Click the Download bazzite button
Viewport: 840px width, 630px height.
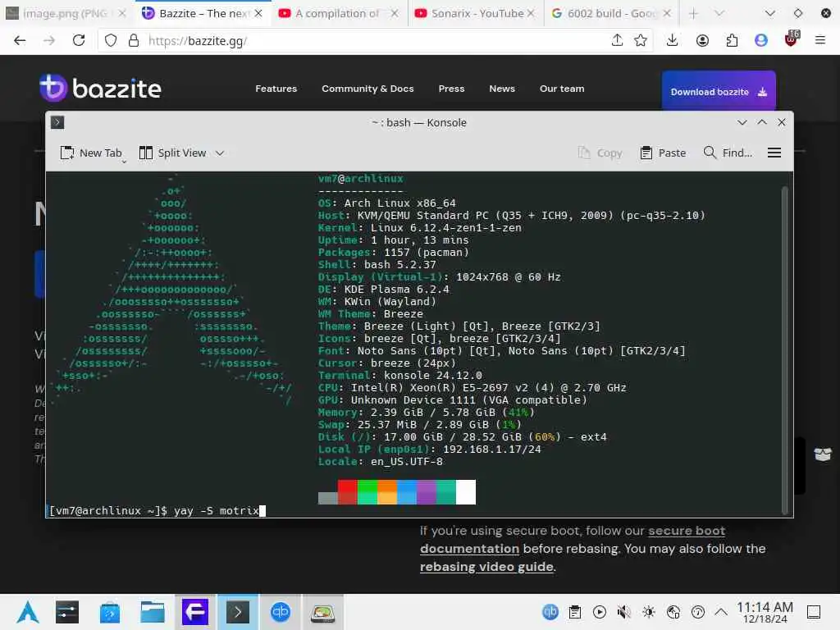point(719,92)
